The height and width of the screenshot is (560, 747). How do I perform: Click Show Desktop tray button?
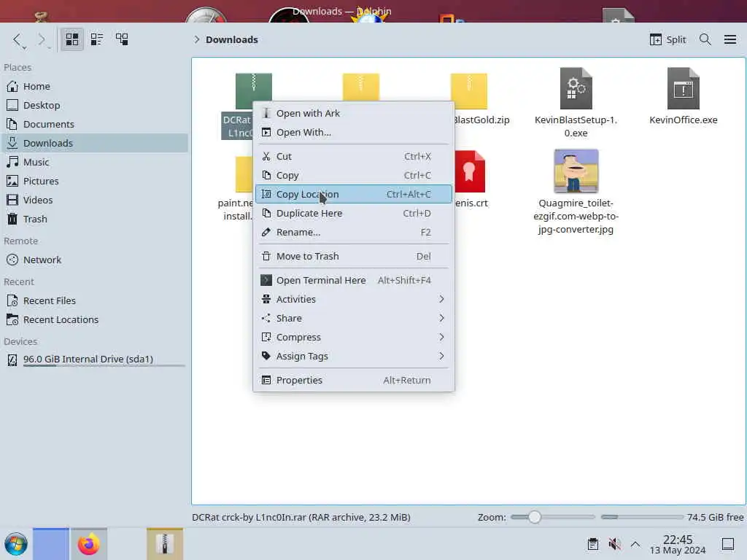[727, 544]
